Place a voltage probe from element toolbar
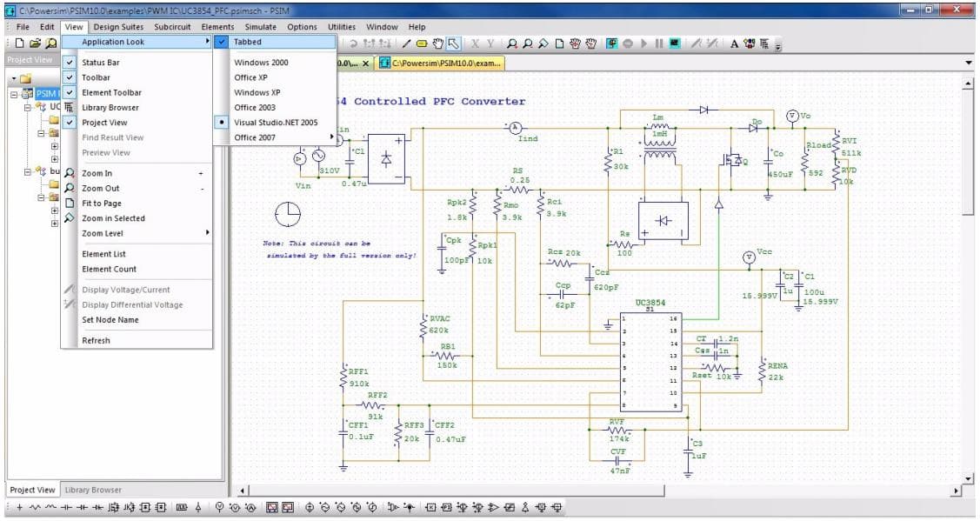Viewport: 980px width, 521px height. point(219,508)
